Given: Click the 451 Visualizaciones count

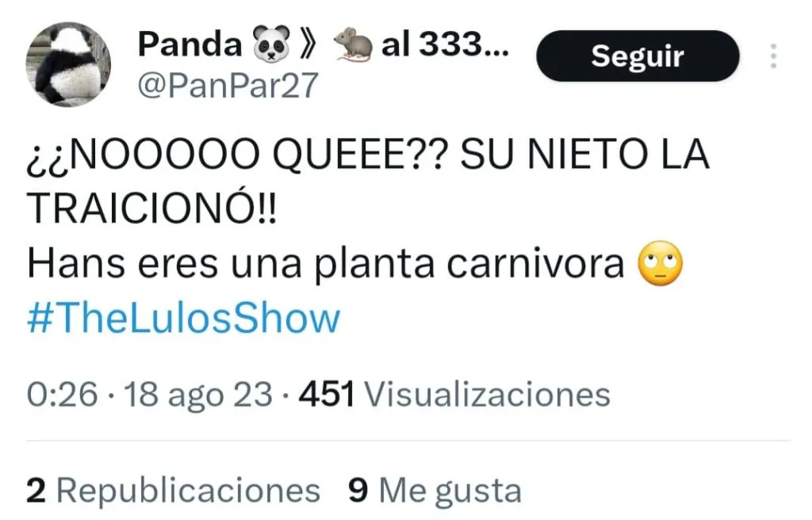Looking at the screenshot, I should point(454,395).
